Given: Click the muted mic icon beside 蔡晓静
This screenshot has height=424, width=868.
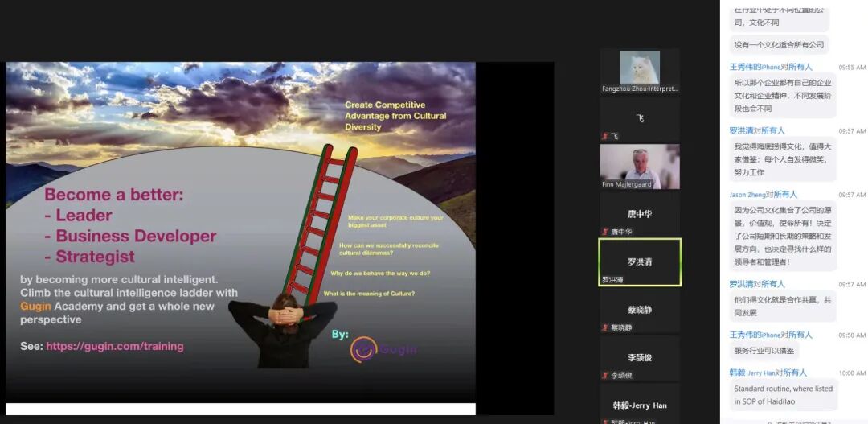Looking at the screenshot, I should pyautogui.click(x=606, y=327).
